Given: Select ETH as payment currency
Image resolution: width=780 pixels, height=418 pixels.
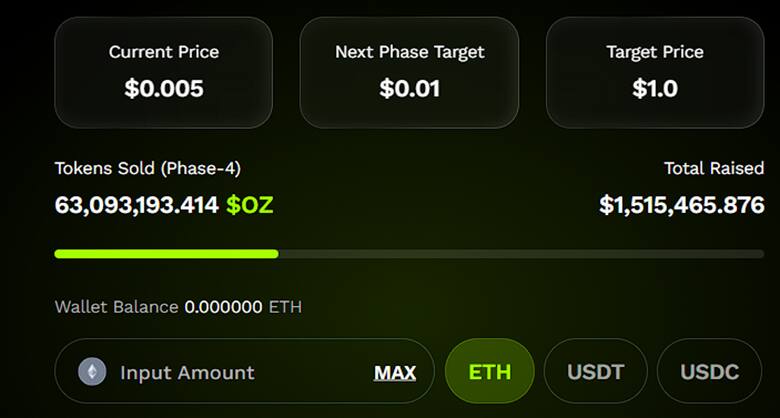Looking at the screenshot, I should [x=490, y=372].
